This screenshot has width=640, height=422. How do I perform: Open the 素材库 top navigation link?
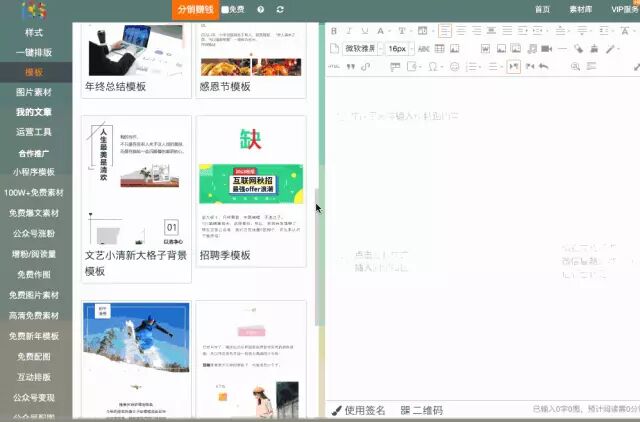coord(580,9)
